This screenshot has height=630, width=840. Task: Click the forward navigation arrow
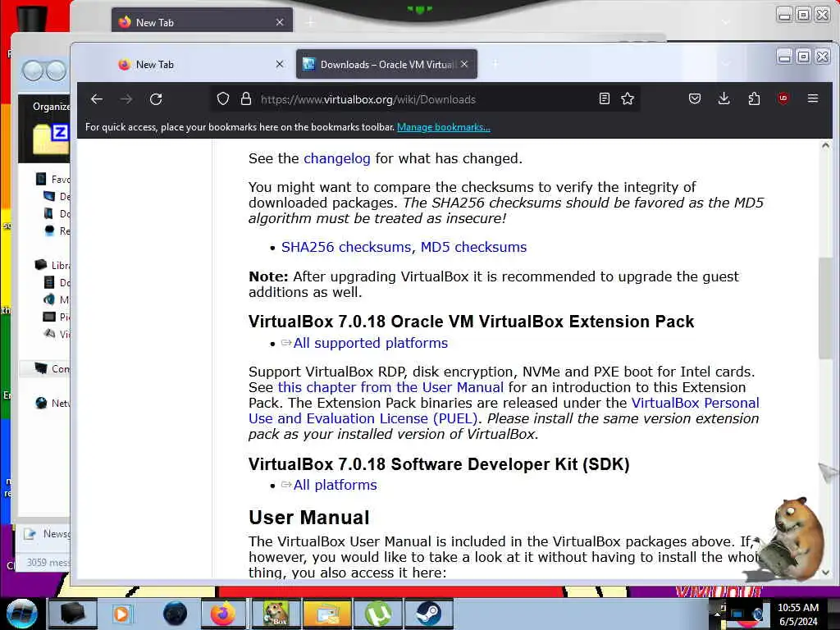pos(126,99)
